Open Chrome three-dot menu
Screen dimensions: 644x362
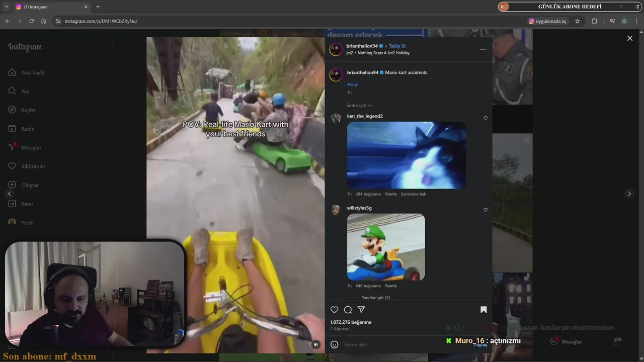point(637,21)
